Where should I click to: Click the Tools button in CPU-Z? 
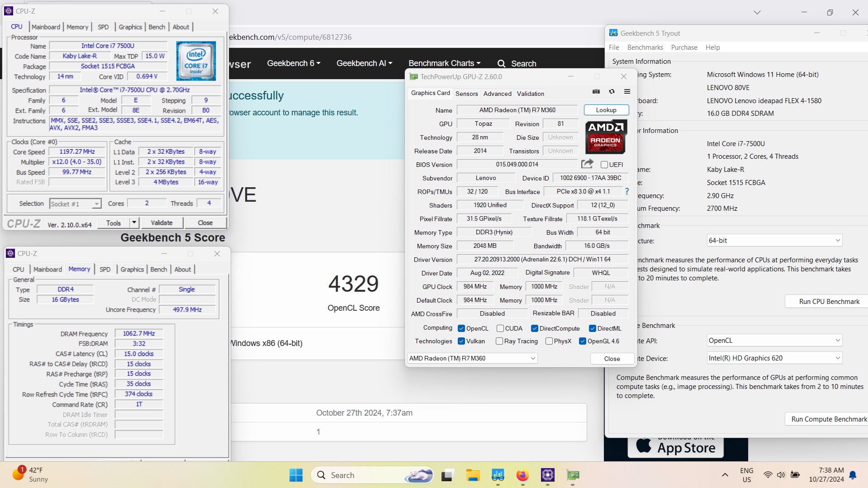[x=113, y=223]
